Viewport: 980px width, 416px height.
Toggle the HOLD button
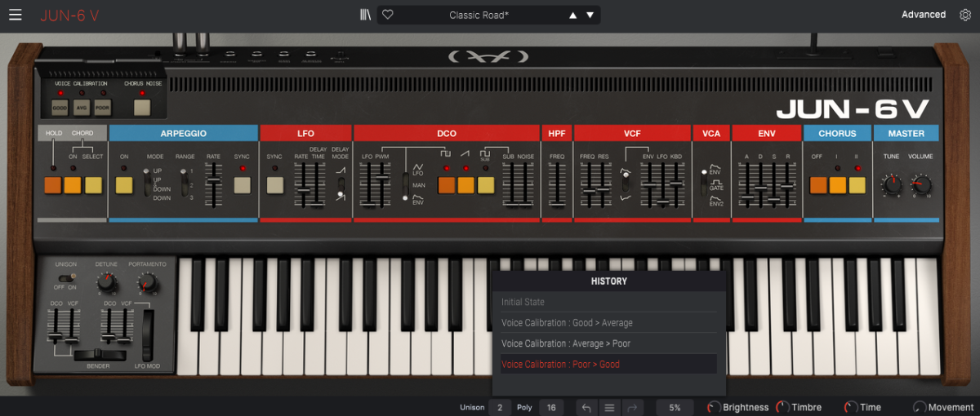tap(54, 185)
